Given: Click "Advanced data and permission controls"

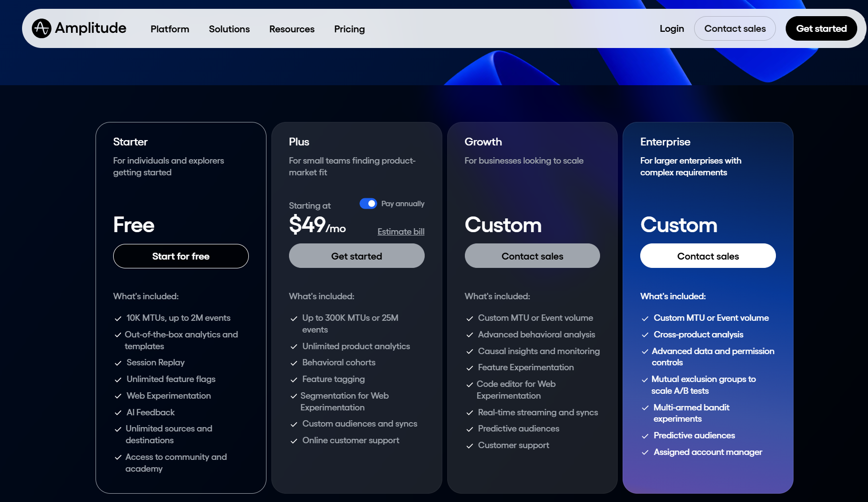Looking at the screenshot, I should [713, 357].
